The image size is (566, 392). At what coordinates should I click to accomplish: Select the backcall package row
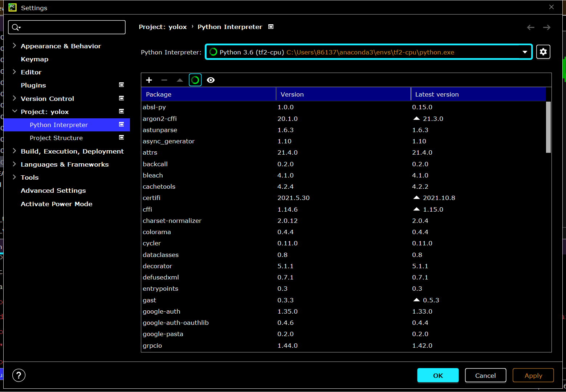(x=343, y=164)
